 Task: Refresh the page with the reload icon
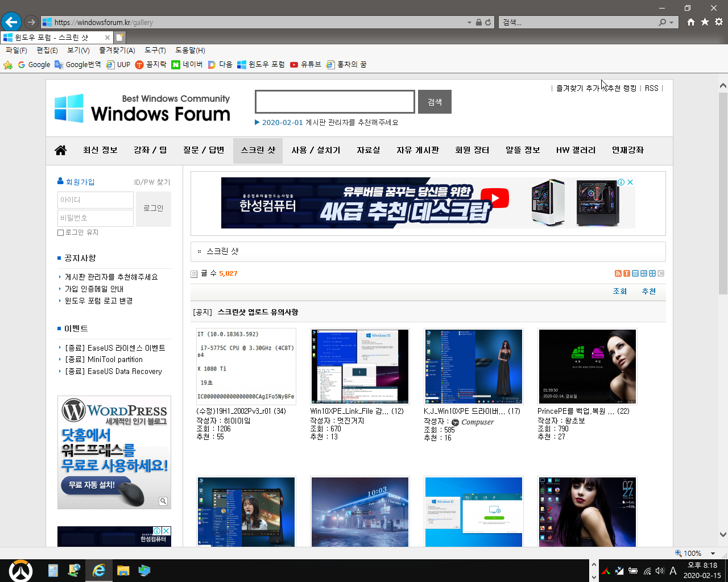click(488, 22)
